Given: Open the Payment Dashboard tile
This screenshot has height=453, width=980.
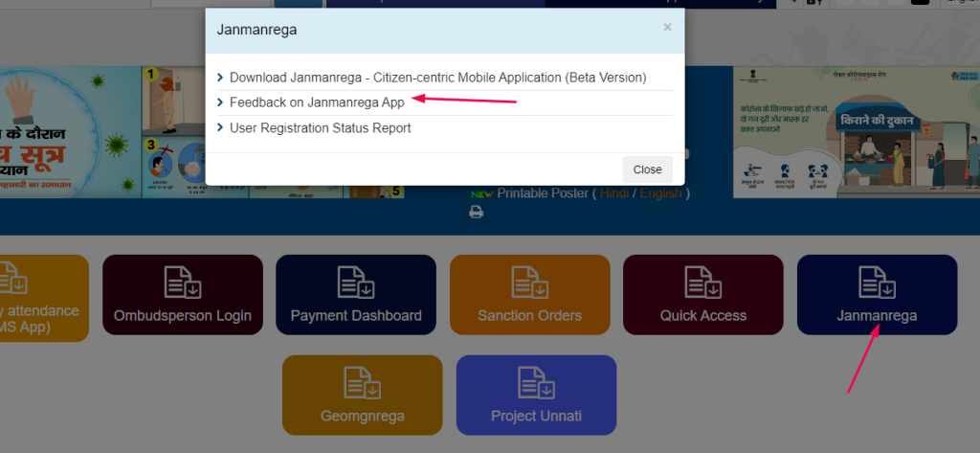Looking at the screenshot, I should pos(356,295).
